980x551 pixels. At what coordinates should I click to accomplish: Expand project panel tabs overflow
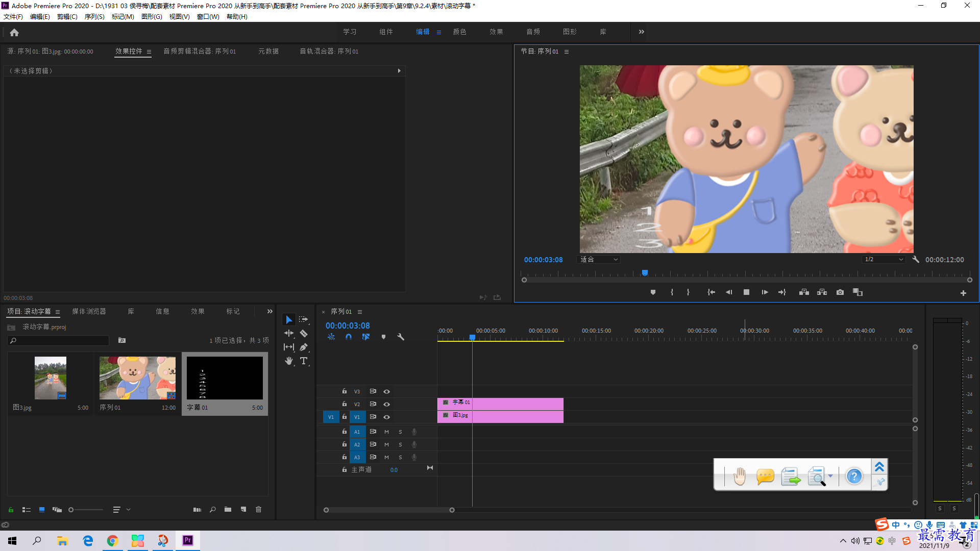tap(270, 311)
